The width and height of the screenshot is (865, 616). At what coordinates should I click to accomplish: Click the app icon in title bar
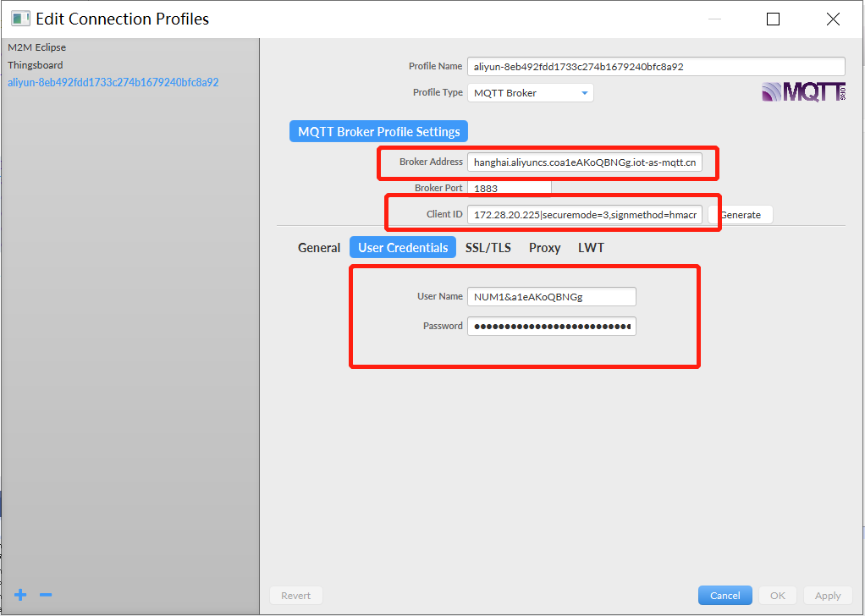20,19
